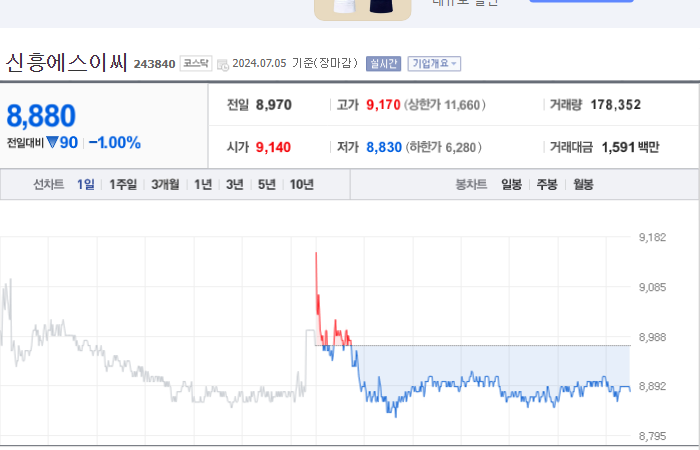Switch to the 일봉 candlestick chart
This screenshot has height=450, width=700.
512,184
